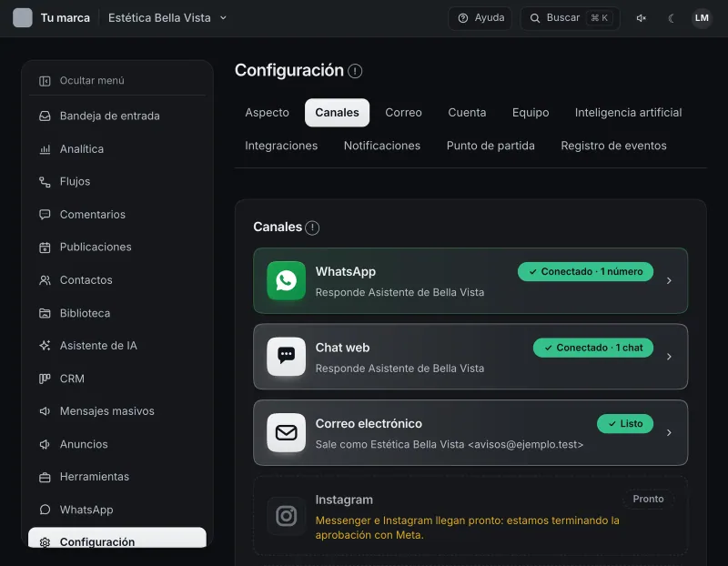Open Asistente de IA sparkle icon
The width and height of the screenshot is (728, 566).
coord(45,346)
